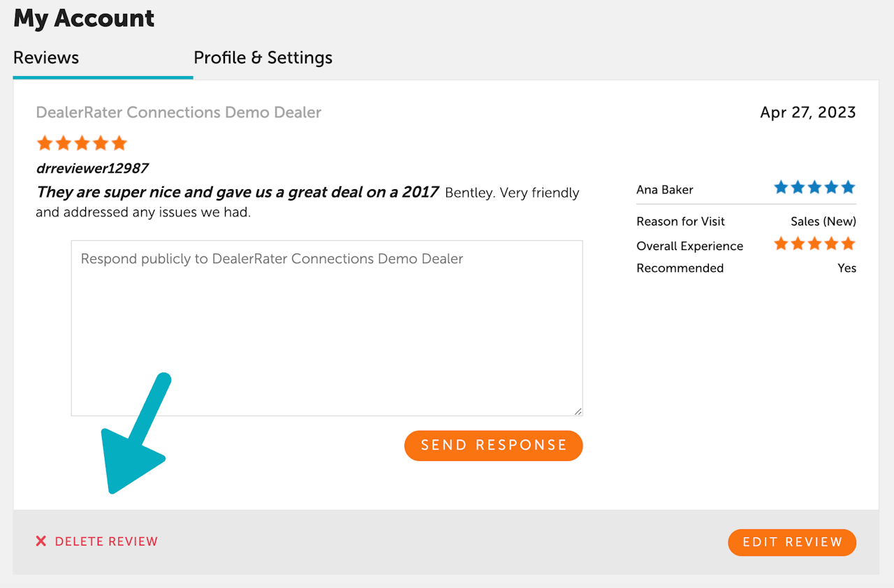Click the Apr 27, 2023 review date
The width and height of the screenshot is (894, 588).
[807, 113]
